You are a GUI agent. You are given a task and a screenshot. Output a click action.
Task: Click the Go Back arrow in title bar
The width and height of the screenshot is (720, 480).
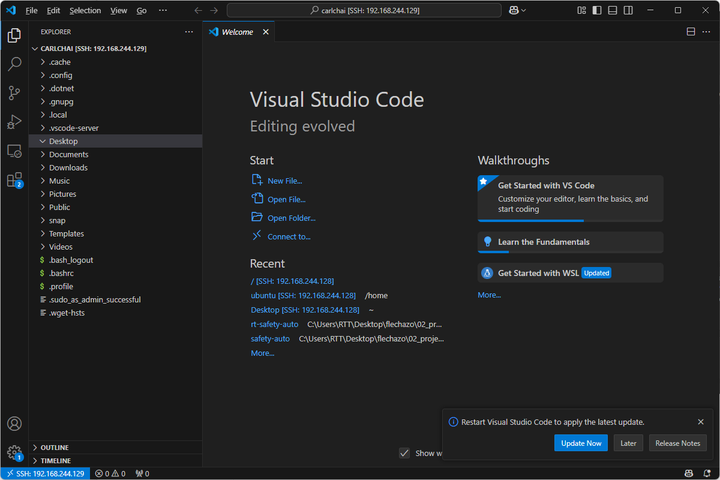click(198, 10)
